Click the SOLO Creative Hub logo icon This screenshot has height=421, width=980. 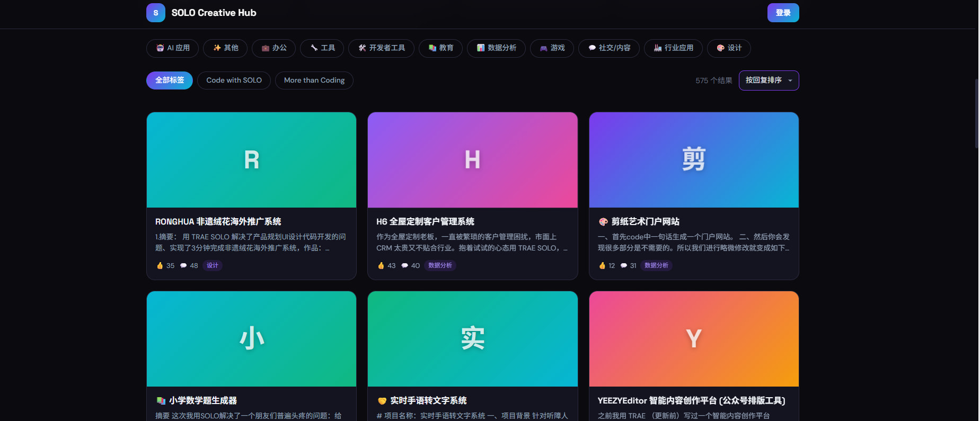pyautogui.click(x=155, y=13)
